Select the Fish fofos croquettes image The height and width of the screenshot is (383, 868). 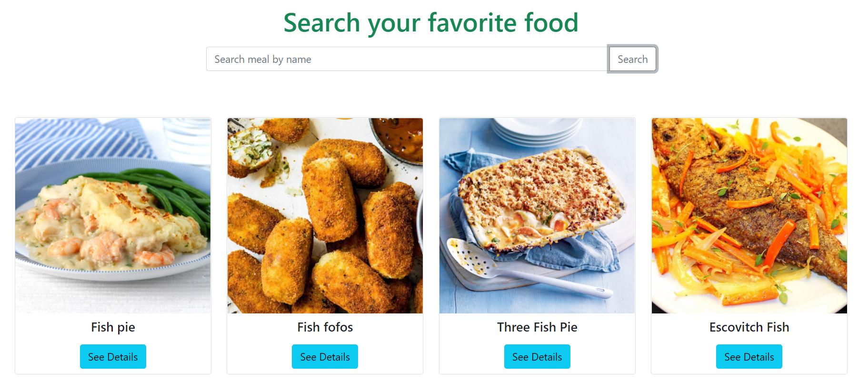pos(325,216)
